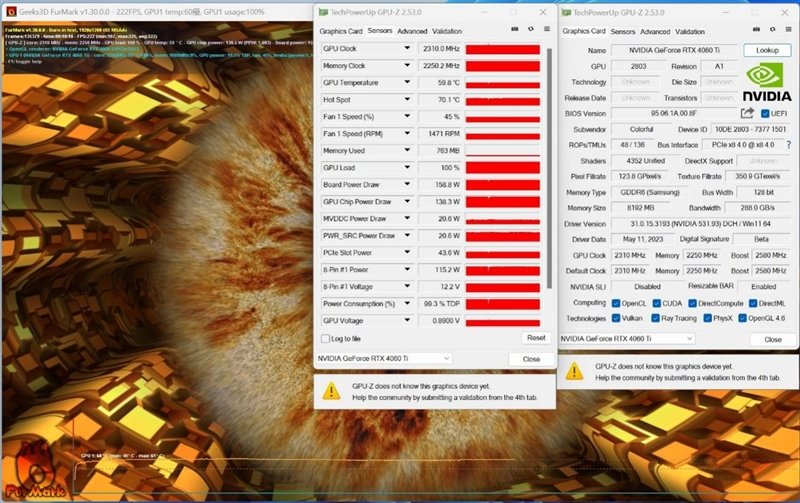Open the hamburger menu in Sensors window

click(x=547, y=30)
